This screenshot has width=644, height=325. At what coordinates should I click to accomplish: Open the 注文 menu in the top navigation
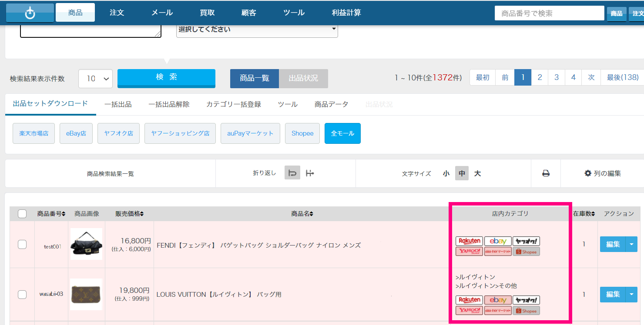117,13
